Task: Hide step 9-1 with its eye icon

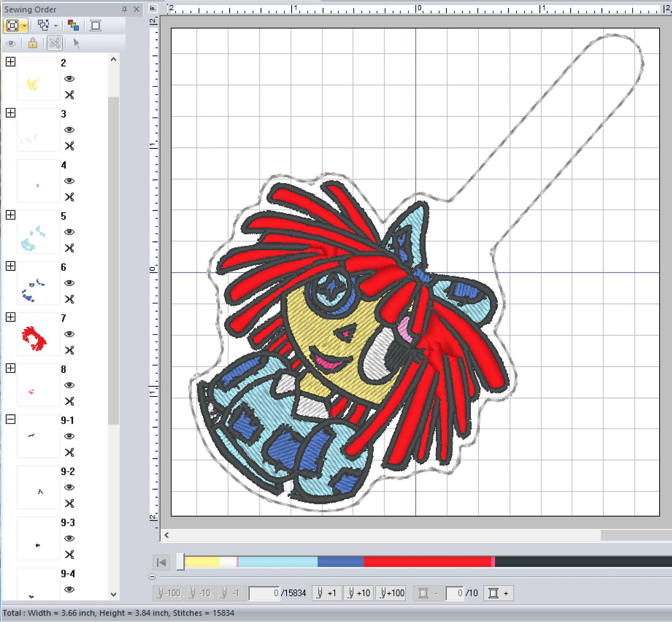Action: tap(69, 436)
